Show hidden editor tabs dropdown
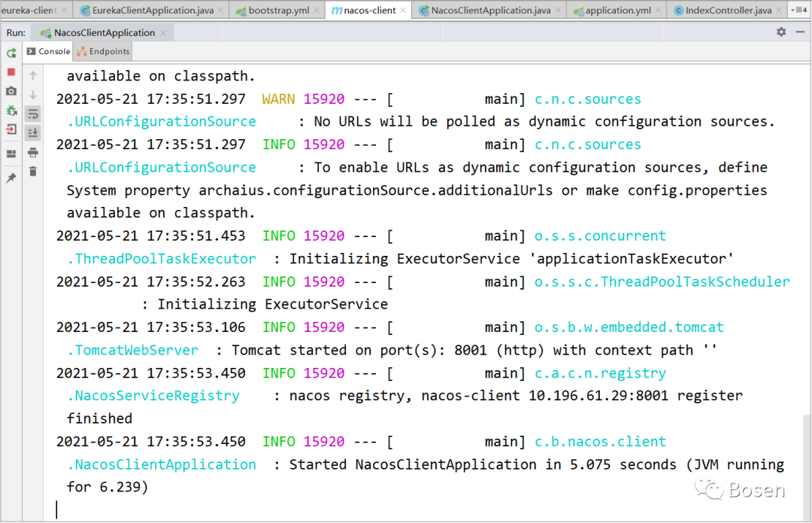812x523 pixels. coord(799,11)
